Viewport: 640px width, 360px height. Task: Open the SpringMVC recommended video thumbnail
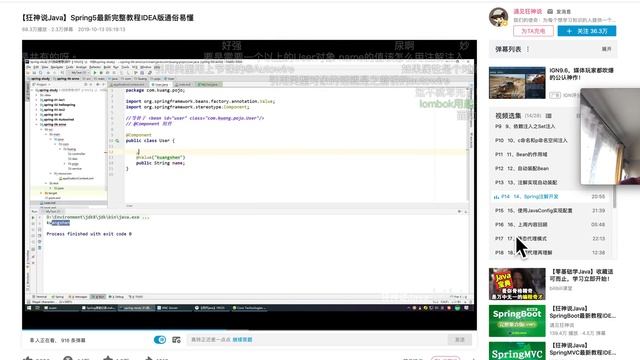pos(517,351)
